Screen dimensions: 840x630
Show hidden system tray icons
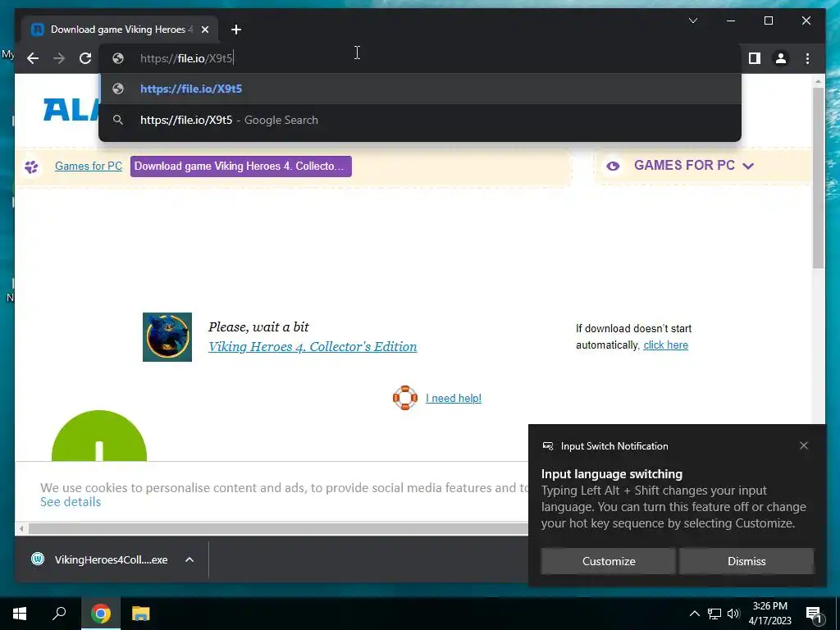click(694, 614)
